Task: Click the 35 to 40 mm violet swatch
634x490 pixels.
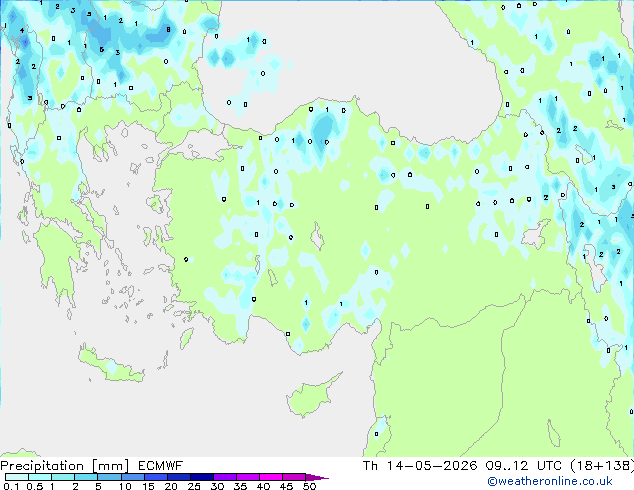Action: [x=247, y=477]
